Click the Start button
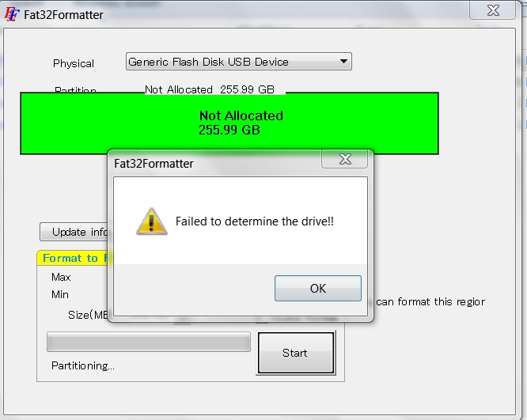This screenshot has width=527, height=420. (x=296, y=353)
